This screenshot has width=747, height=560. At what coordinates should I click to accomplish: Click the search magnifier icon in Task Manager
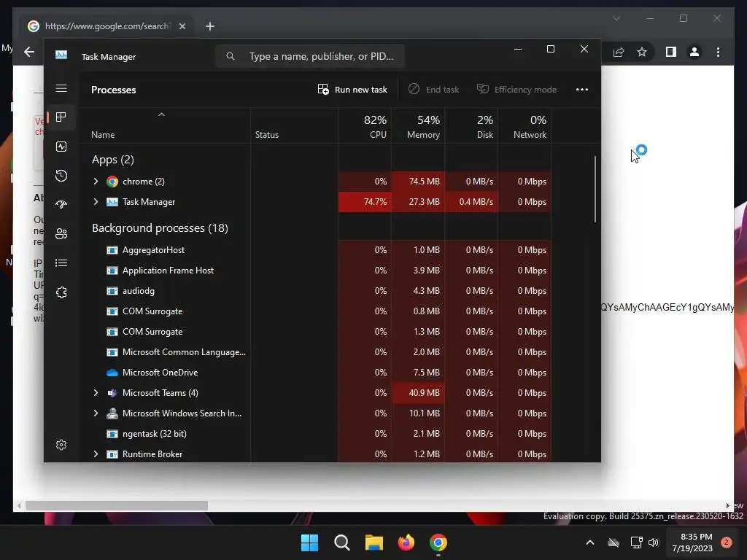(x=231, y=56)
